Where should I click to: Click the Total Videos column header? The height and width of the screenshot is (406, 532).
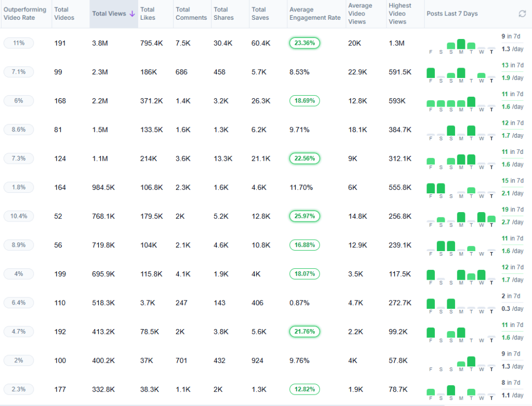pyautogui.click(x=64, y=14)
